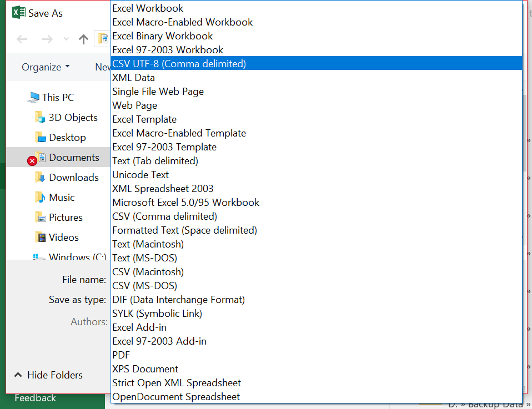The height and width of the screenshot is (409, 532).
Task: Select CSV UTF-8 (Comma delimited) option
Action: coord(316,64)
